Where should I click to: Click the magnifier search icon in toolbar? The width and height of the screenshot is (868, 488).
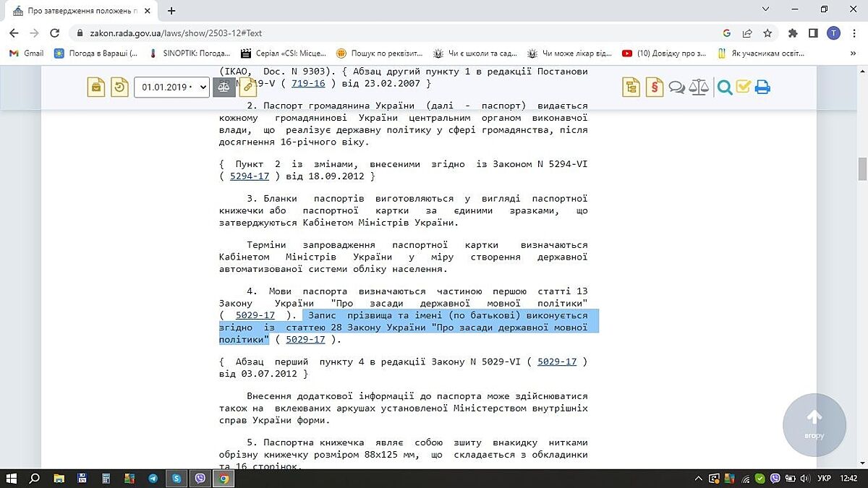724,87
